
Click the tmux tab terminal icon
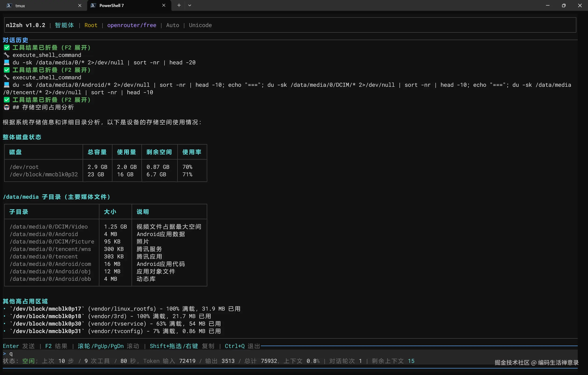[9, 5]
